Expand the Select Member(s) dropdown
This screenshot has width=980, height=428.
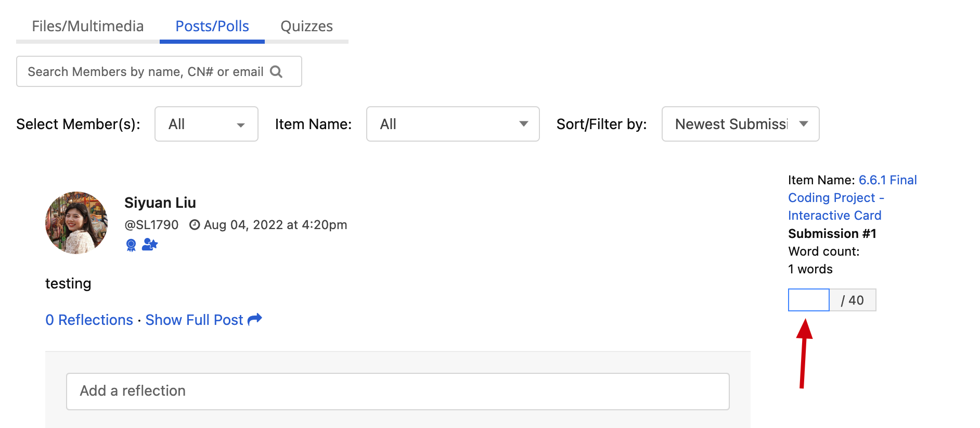click(x=207, y=124)
